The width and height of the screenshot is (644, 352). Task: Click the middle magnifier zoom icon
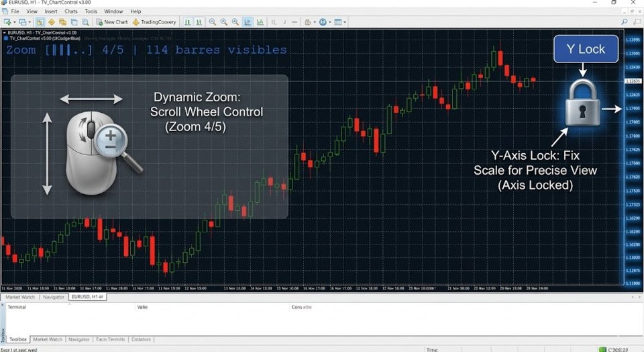(224, 21)
